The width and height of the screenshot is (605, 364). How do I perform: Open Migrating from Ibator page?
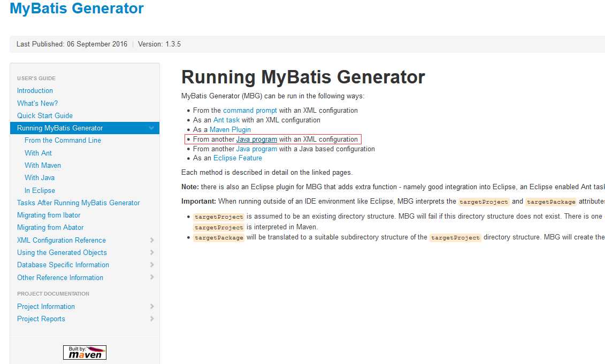point(49,215)
